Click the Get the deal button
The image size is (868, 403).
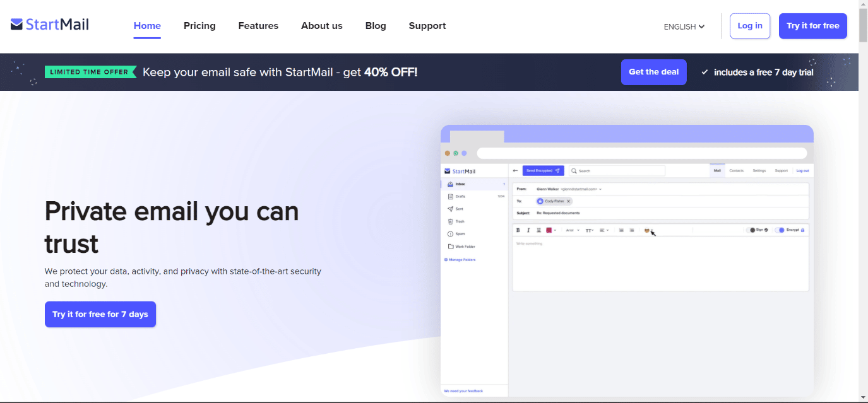coord(653,72)
